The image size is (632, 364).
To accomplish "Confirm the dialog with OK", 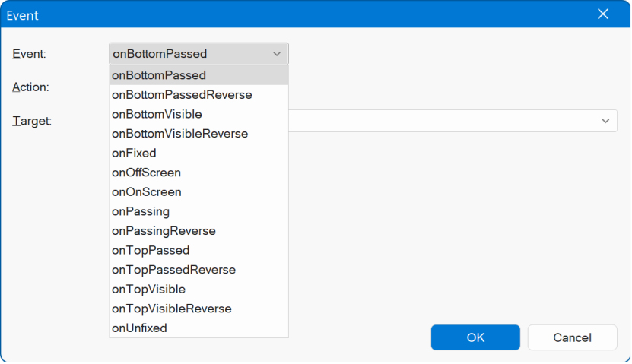I will (475, 337).
